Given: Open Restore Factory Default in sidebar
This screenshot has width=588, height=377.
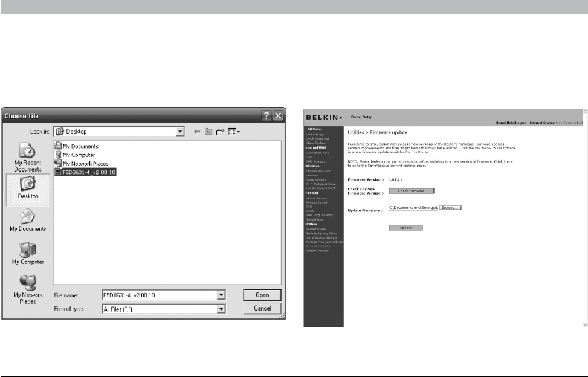Looking at the screenshot, I should [x=322, y=233].
